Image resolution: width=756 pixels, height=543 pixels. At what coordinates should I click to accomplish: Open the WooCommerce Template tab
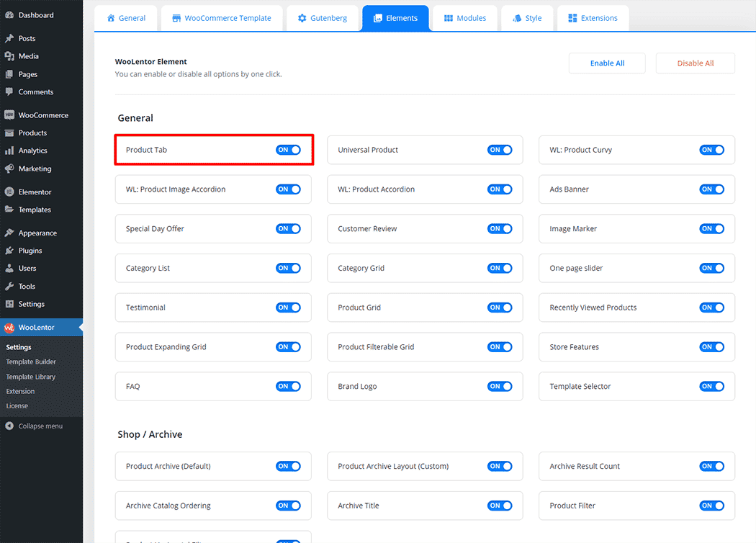[221, 18]
